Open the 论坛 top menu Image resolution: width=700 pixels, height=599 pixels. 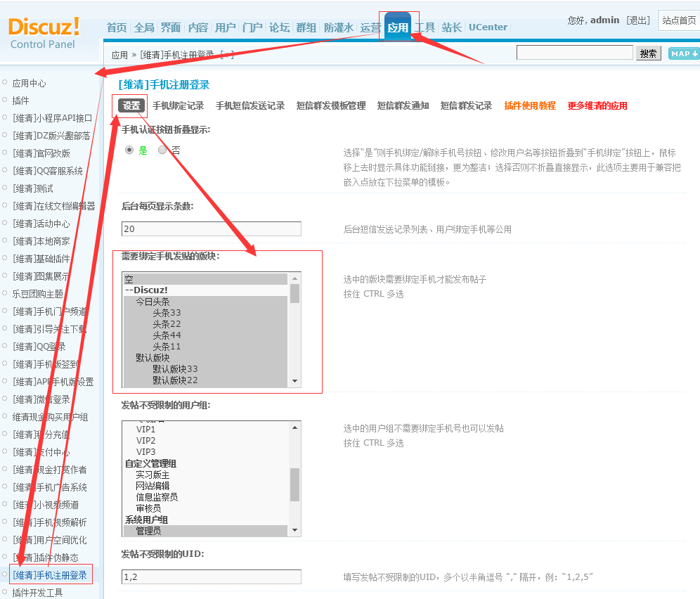pyautogui.click(x=280, y=27)
